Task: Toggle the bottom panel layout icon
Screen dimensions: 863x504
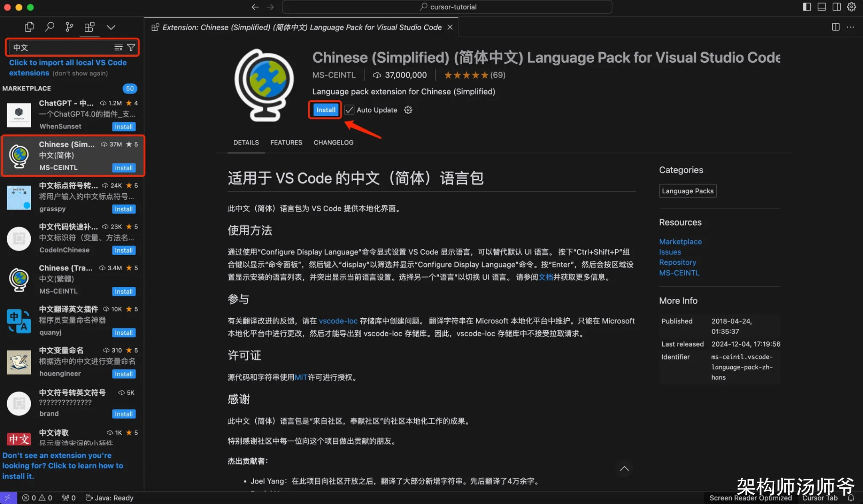Action: pos(821,7)
